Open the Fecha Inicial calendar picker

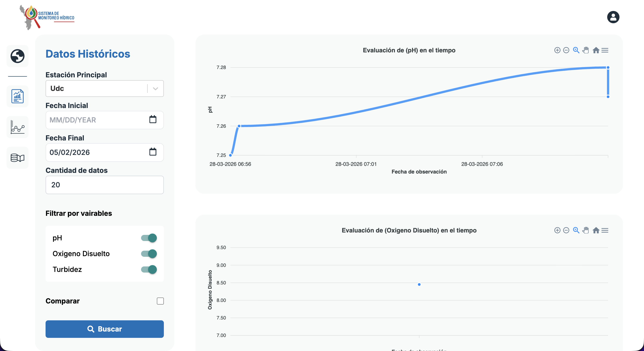point(153,119)
